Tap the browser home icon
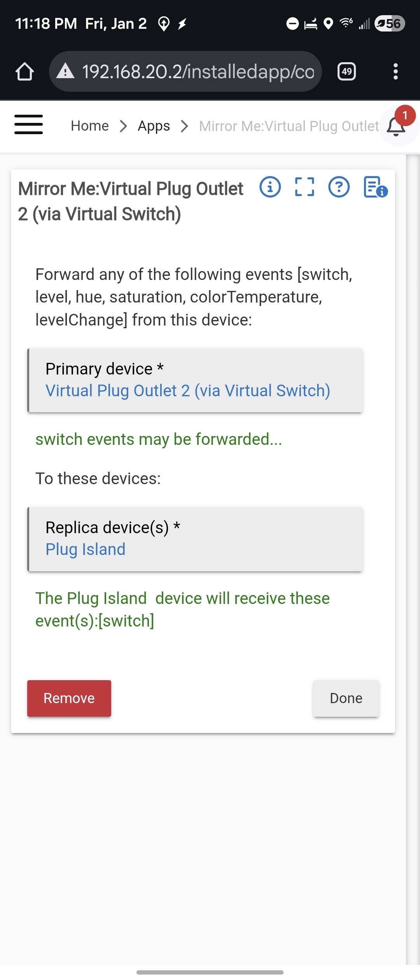Image resolution: width=420 pixels, height=980 pixels. click(x=24, y=72)
